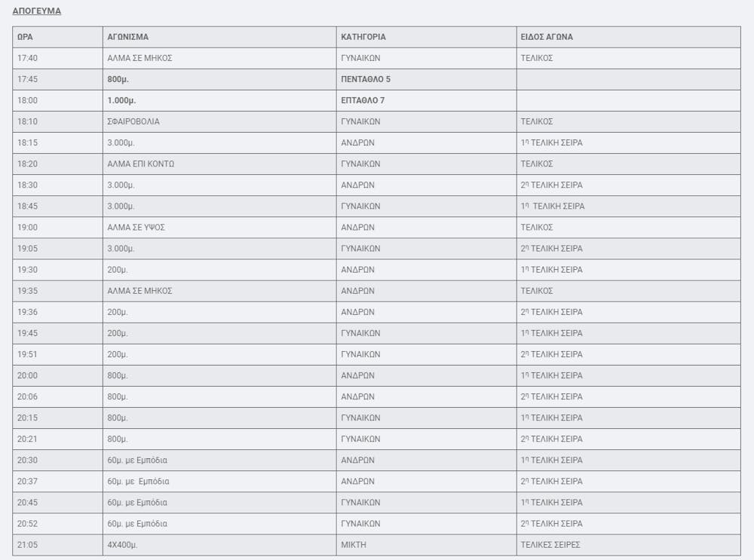The height and width of the screenshot is (560, 754).
Task: Select the 18:45 time cell
Action: tap(27, 206)
